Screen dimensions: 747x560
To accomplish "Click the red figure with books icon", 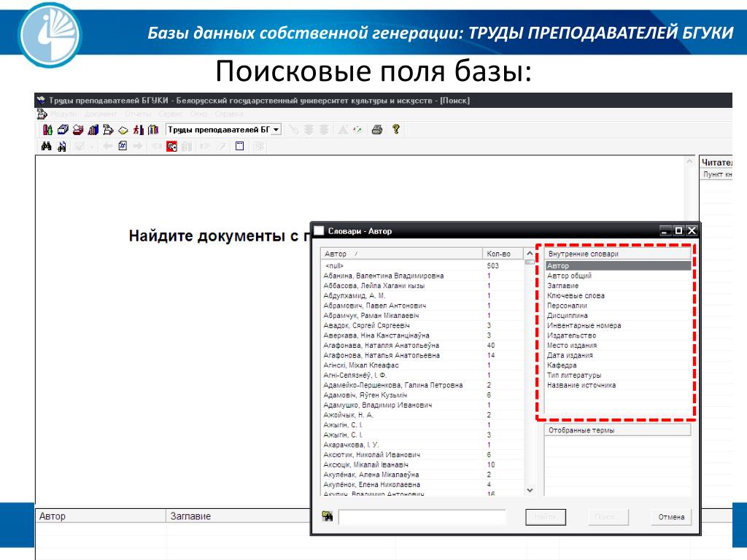I will pyautogui.click(x=138, y=130).
